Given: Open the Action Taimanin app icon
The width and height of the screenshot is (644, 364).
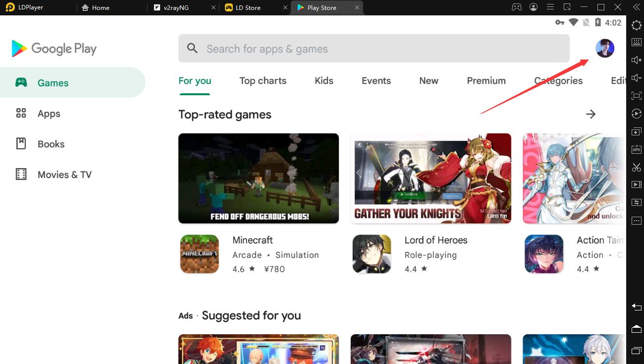Looking at the screenshot, I should pos(544,254).
